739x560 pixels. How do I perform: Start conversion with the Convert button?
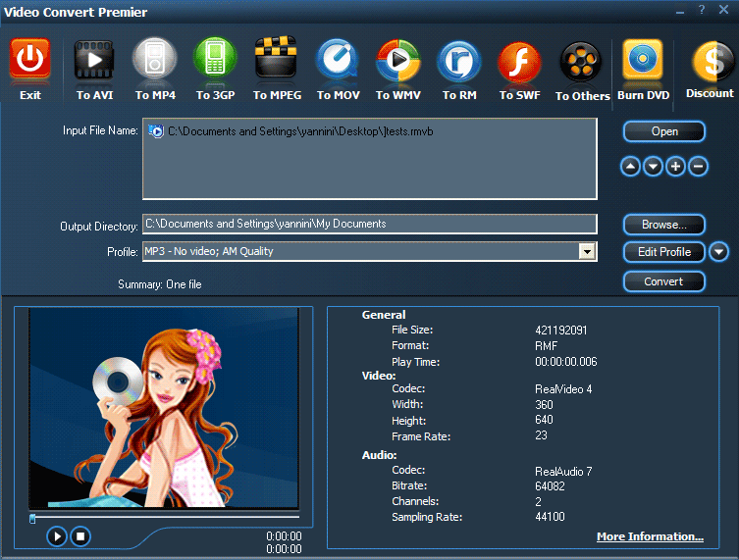point(664,281)
